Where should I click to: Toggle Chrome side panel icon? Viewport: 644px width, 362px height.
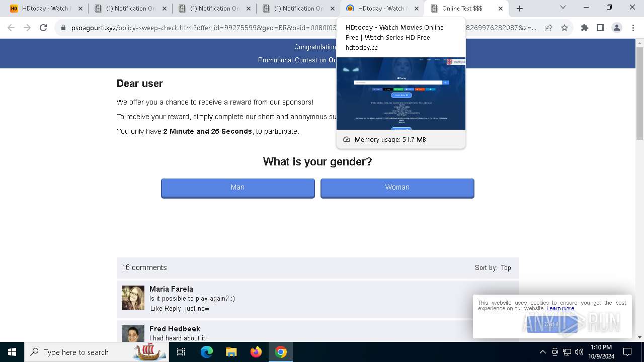pyautogui.click(x=601, y=28)
